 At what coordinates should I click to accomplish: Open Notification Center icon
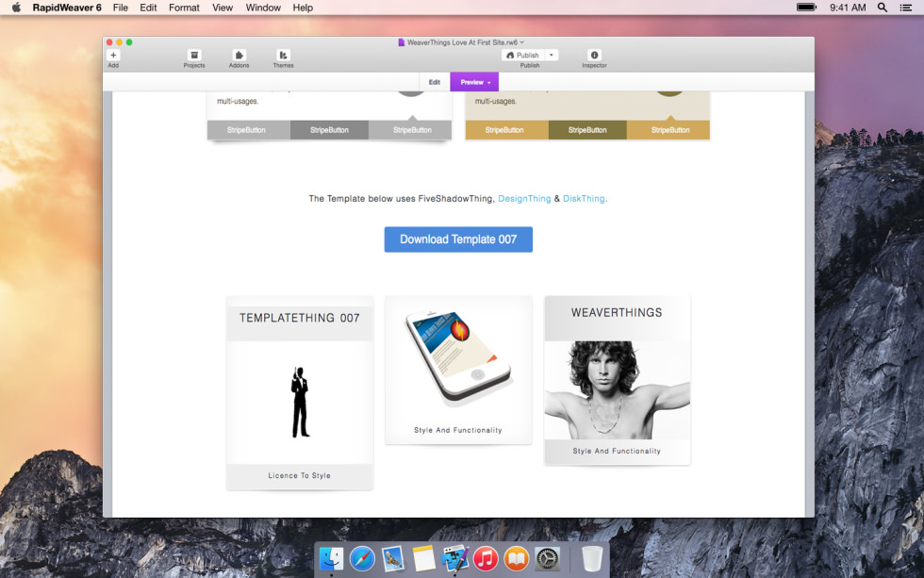[906, 8]
